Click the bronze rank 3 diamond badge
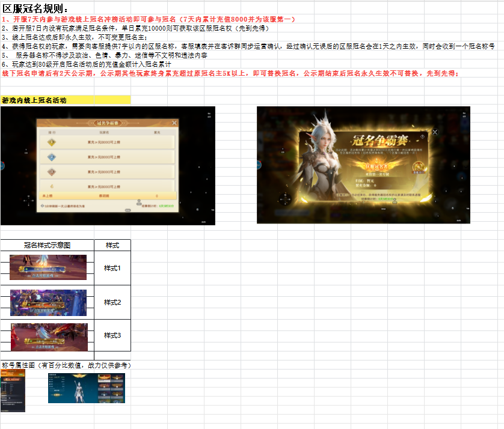The image size is (504, 429). click(x=52, y=172)
